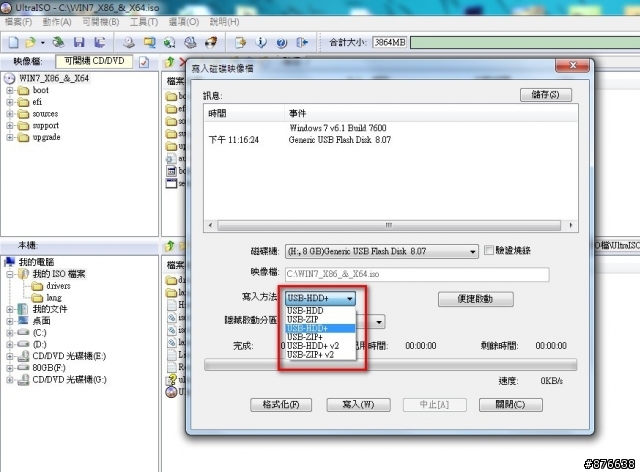The image size is (640, 472).
Task: Open the 說明(H) menu
Action: click(x=224, y=22)
